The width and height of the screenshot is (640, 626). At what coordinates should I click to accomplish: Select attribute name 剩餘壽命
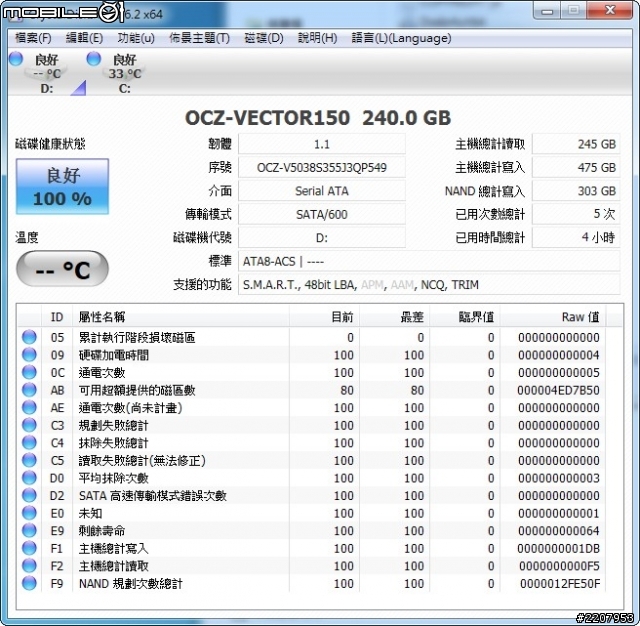pyautogui.click(x=102, y=531)
